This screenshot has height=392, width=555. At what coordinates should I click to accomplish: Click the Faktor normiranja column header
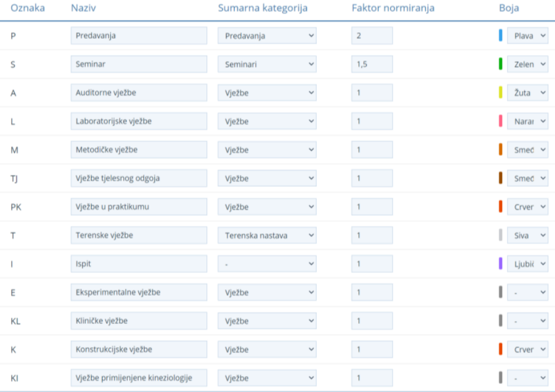tap(393, 8)
